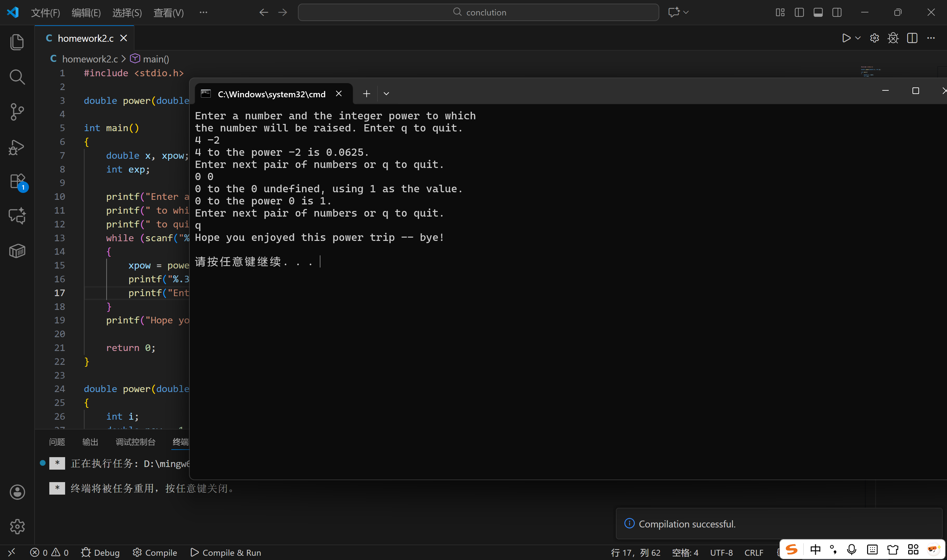The height and width of the screenshot is (560, 947).
Task: Expand the Run Code dropdown arrow
Action: coord(858,38)
